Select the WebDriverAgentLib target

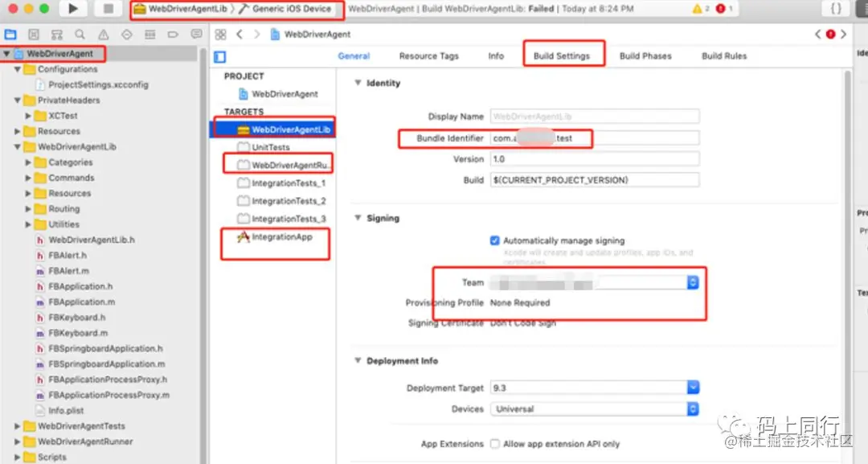point(272,129)
